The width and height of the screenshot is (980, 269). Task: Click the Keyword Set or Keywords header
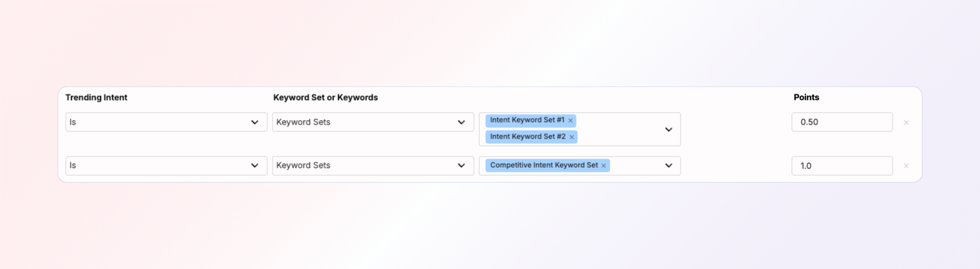tap(325, 98)
